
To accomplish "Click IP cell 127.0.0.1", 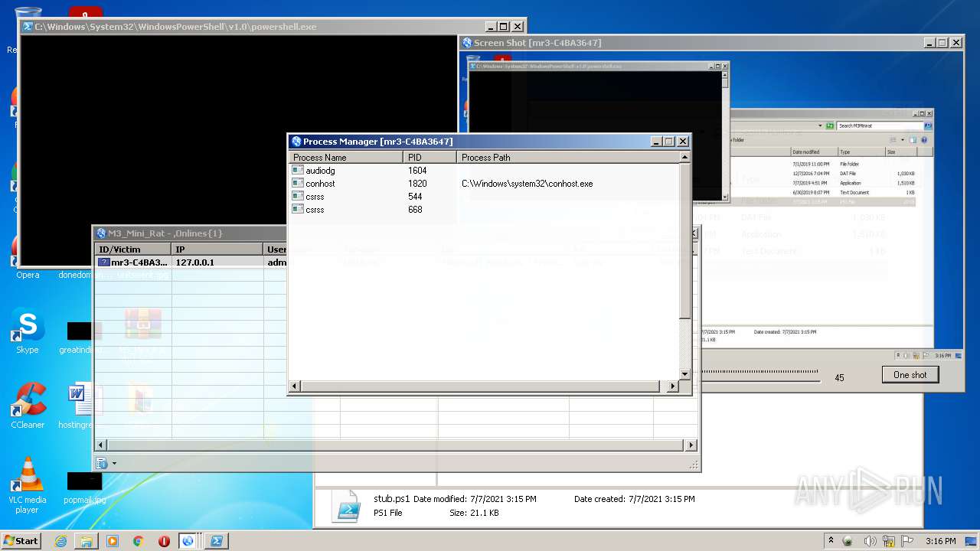I will (x=195, y=262).
